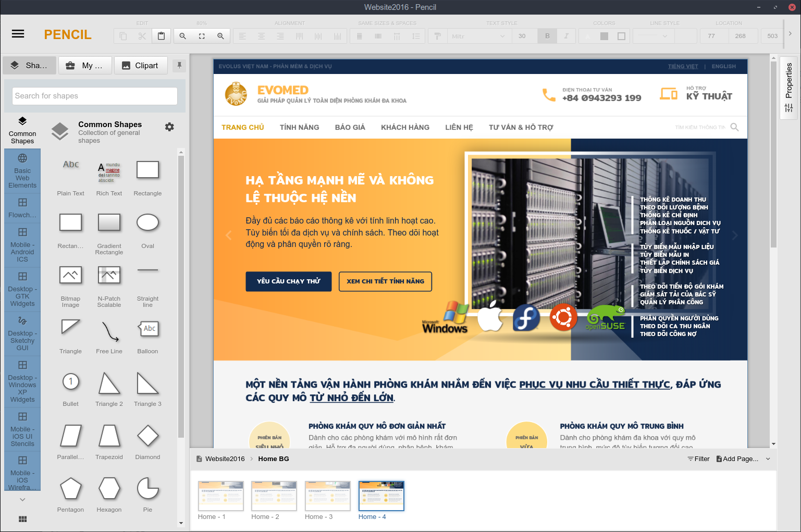Click the fit-to-screen zoom icon

[x=202, y=36]
